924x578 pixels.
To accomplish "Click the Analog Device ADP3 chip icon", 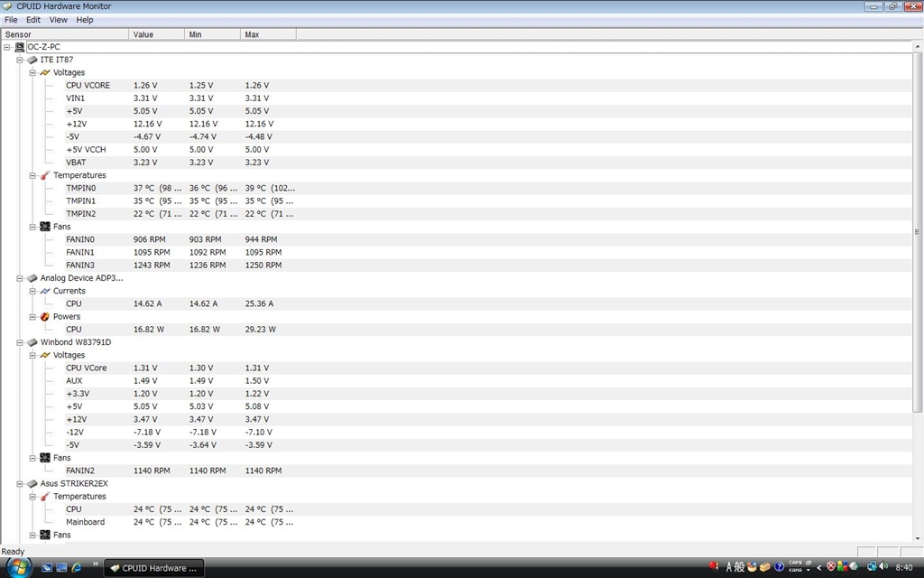I will click(x=32, y=278).
